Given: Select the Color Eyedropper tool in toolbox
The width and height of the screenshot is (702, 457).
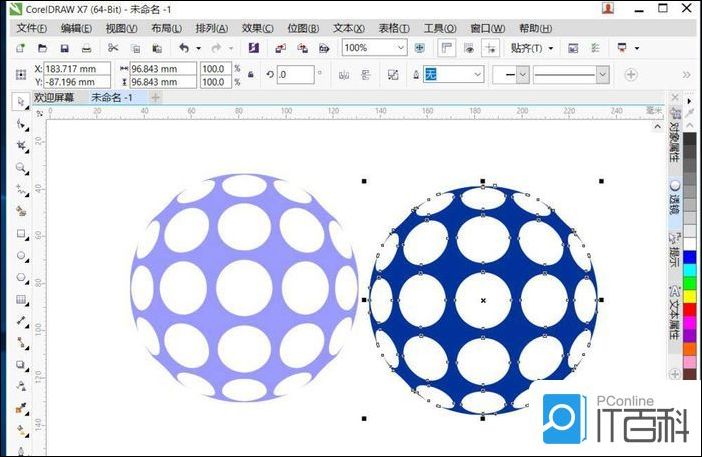Looking at the screenshot, I should tap(21, 408).
